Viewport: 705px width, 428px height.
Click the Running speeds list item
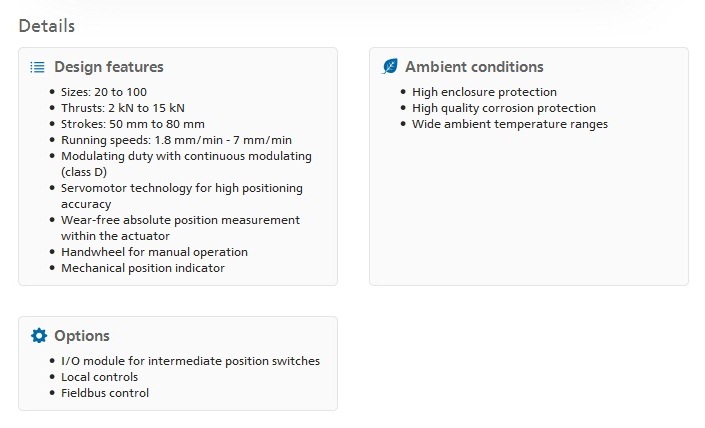coord(176,140)
